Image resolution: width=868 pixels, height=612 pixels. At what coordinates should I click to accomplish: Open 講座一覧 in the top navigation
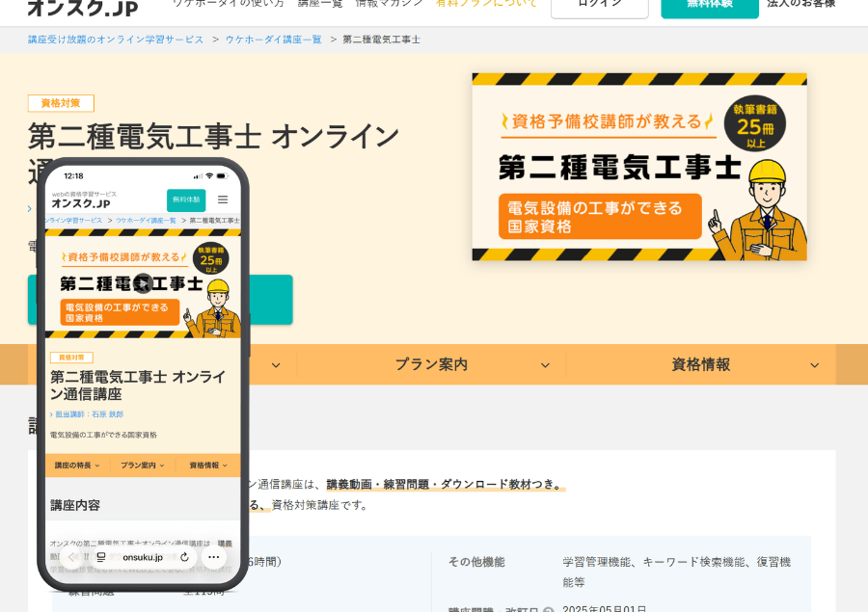tap(319, 4)
